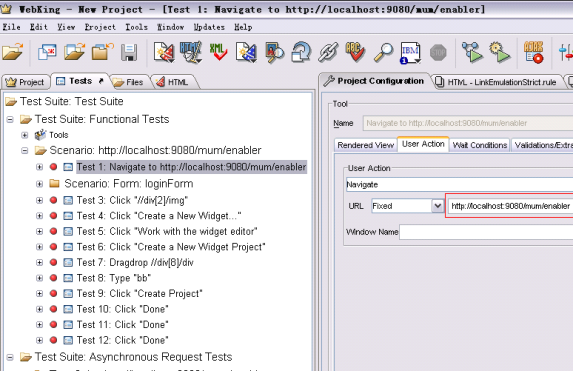Viewport: 573px width, 371px height.
Task: Click the IBM document toolbar icon
Action: [410, 53]
